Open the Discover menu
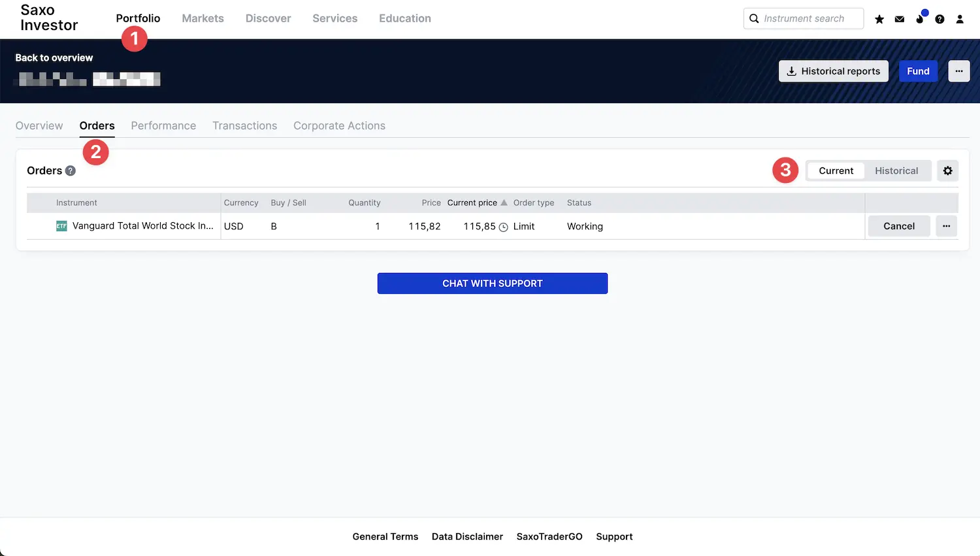The height and width of the screenshot is (556, 980). pos(268,18)
